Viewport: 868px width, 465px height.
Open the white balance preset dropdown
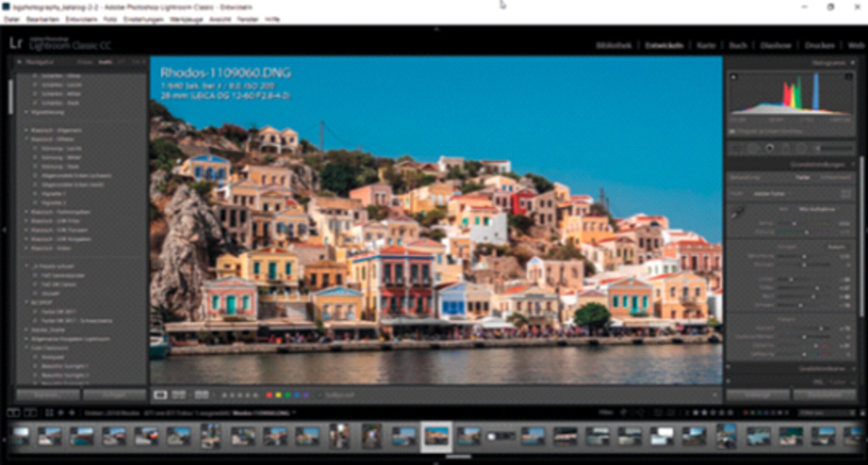(x=818, y=210)
